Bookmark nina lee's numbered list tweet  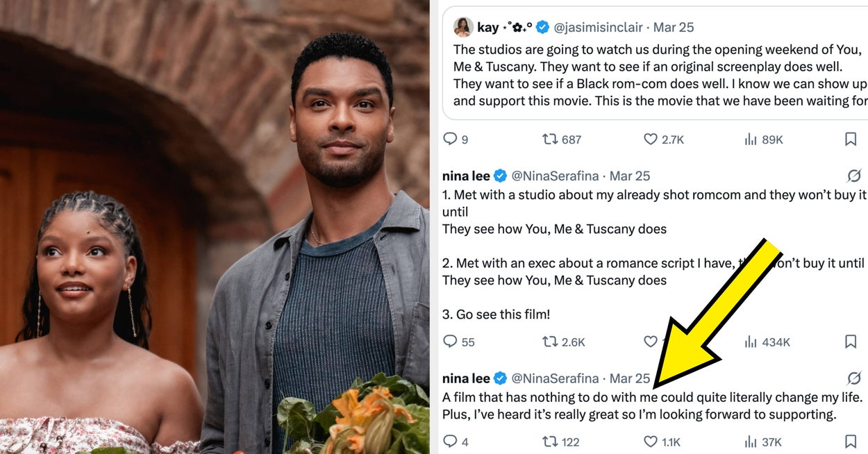[851, 342]
